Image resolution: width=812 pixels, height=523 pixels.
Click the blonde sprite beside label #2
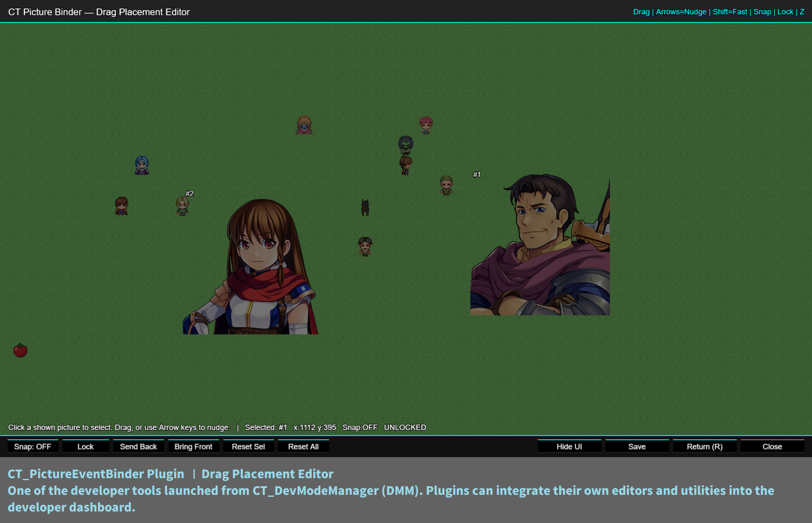pyautogui.click(x=182, y=206)
